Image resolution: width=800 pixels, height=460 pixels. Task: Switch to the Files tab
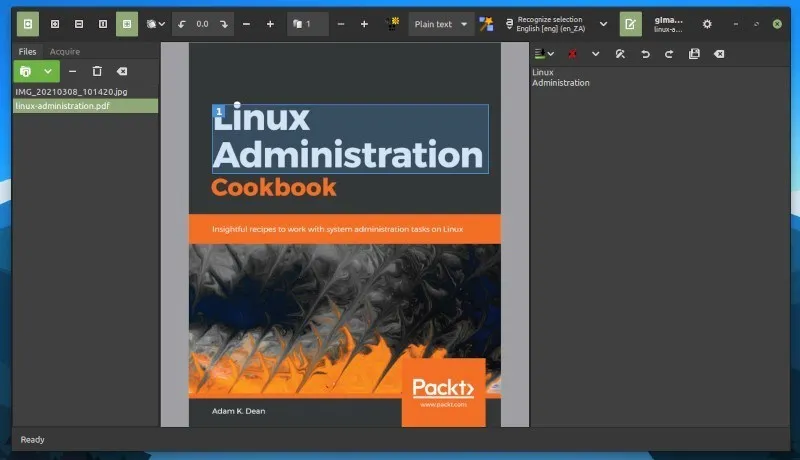(x=27, y=51)
